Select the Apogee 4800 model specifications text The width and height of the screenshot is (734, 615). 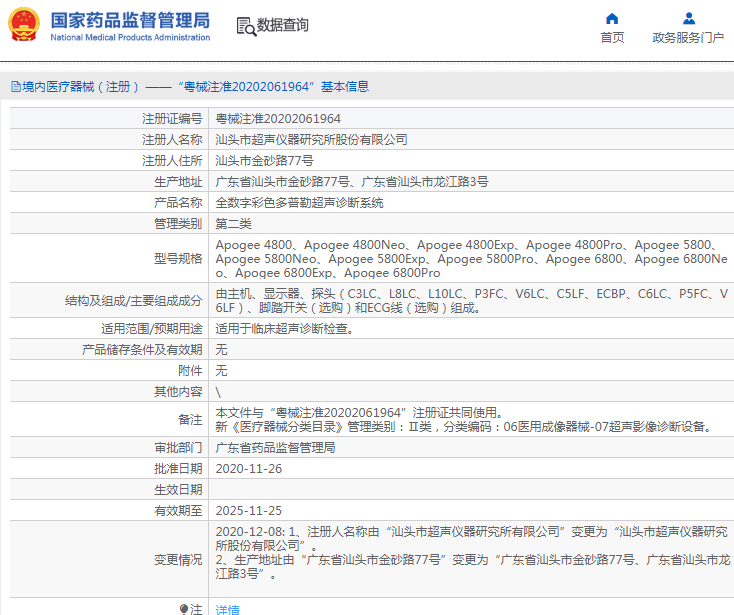471,258
